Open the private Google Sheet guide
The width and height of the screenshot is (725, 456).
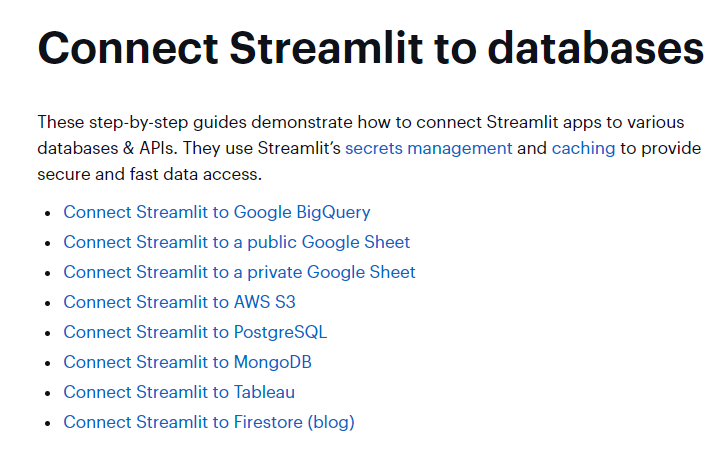pyautogui.click(x=239, y=272)
